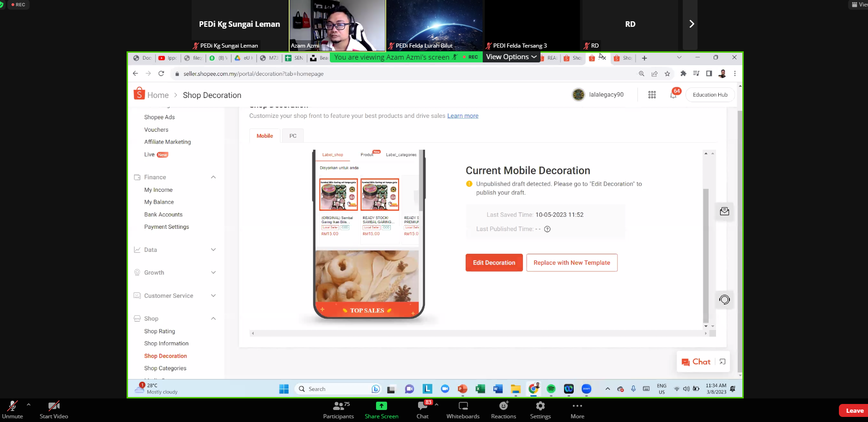Click the Share Screen icon

coord(381,406)
